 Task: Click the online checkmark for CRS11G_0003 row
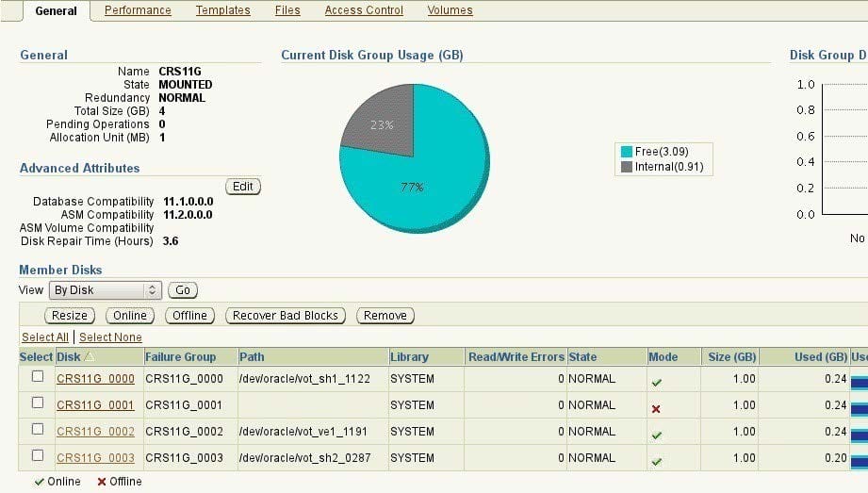click(656, 462)
